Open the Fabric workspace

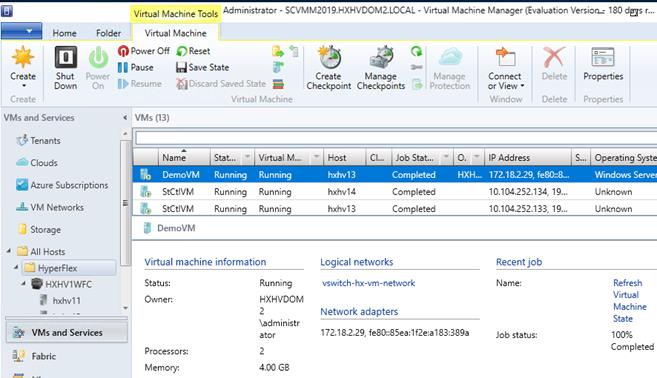[43, 356]
